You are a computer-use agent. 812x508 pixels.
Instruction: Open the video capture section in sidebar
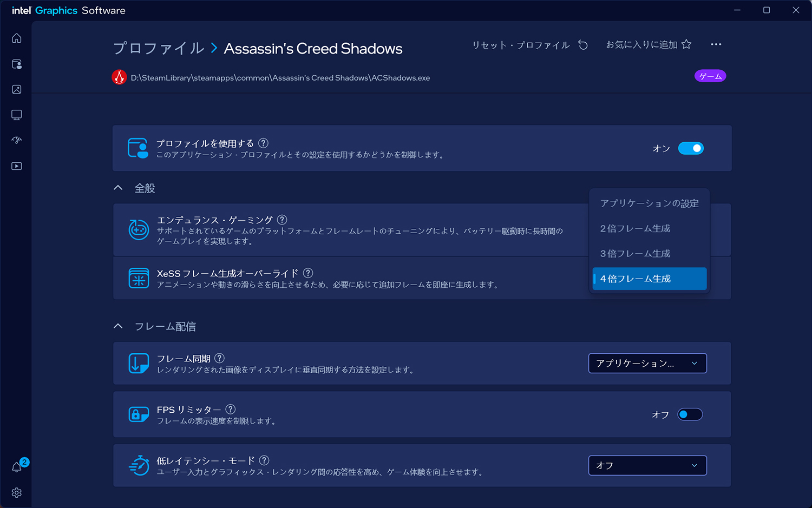[16, 166]
